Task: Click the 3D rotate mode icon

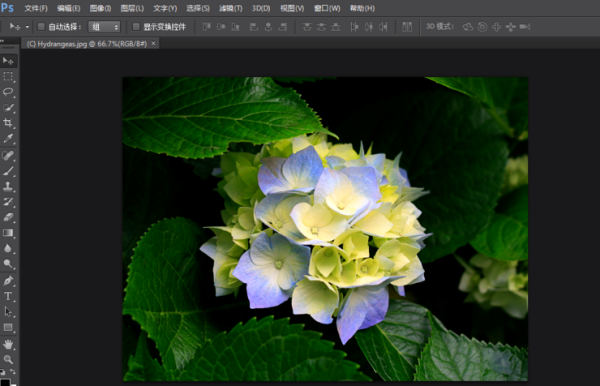Action: pos(468,27)
